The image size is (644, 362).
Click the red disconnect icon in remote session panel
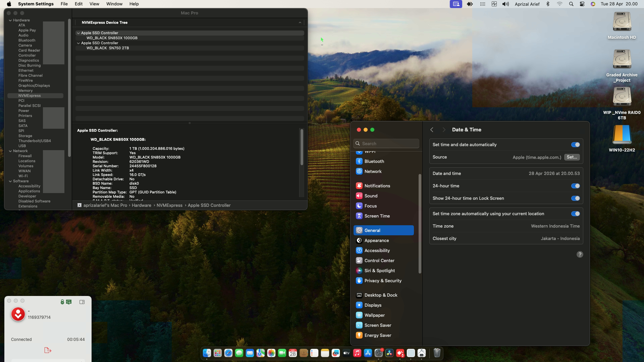[48, 350]
